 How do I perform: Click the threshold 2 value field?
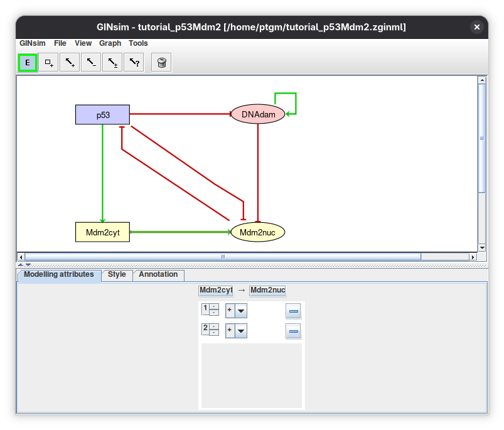tap(205, 329)
